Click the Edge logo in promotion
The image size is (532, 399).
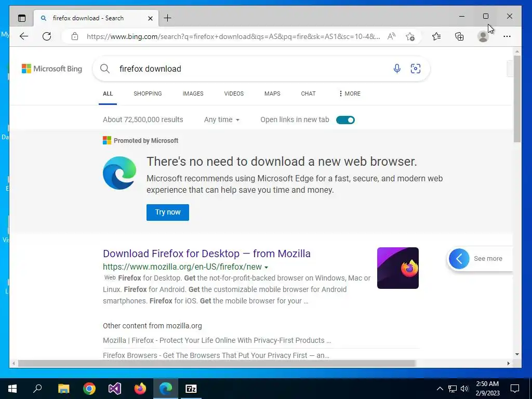pyautogui.click(x=119, y=173)
